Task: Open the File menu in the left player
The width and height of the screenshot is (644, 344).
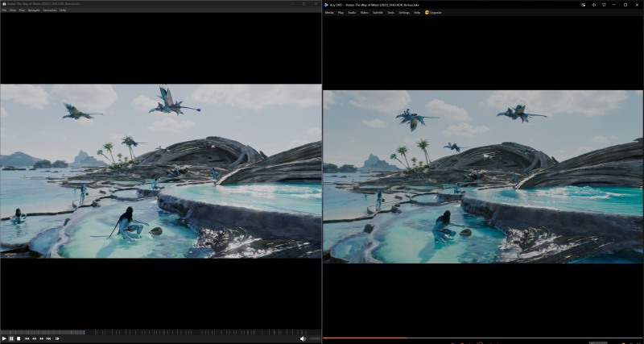Action: (x=4, y=10)
